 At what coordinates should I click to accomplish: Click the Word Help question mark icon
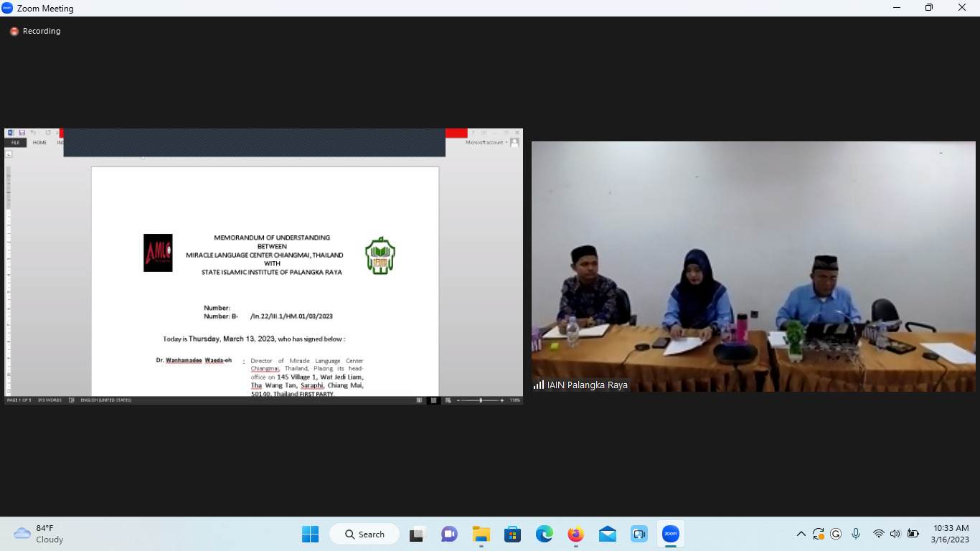click(473, 133)
